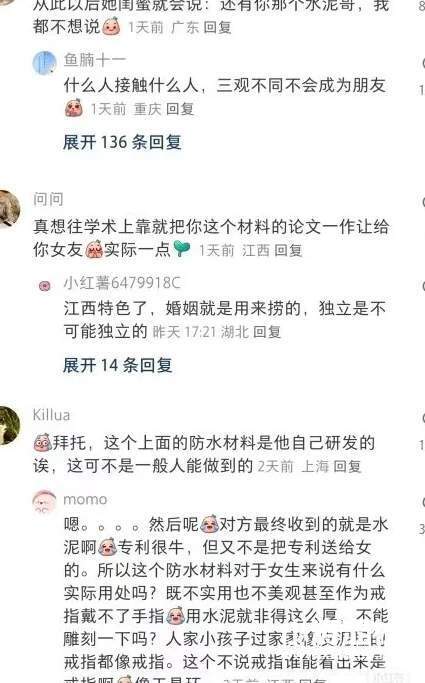Reply to Killua's comment from 上海
This screenshot has width=425, height=683.
[x=347, y=466]
